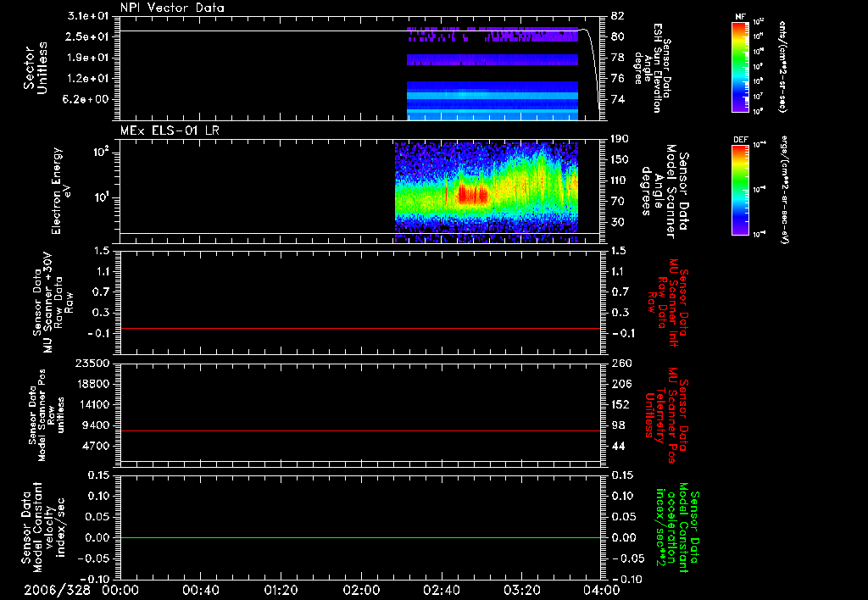The width and height of the screenshot is (868, 600).
Task: Click the '14100' scanner position tick value
Action: pyautogui.click(x=93, y=404)
